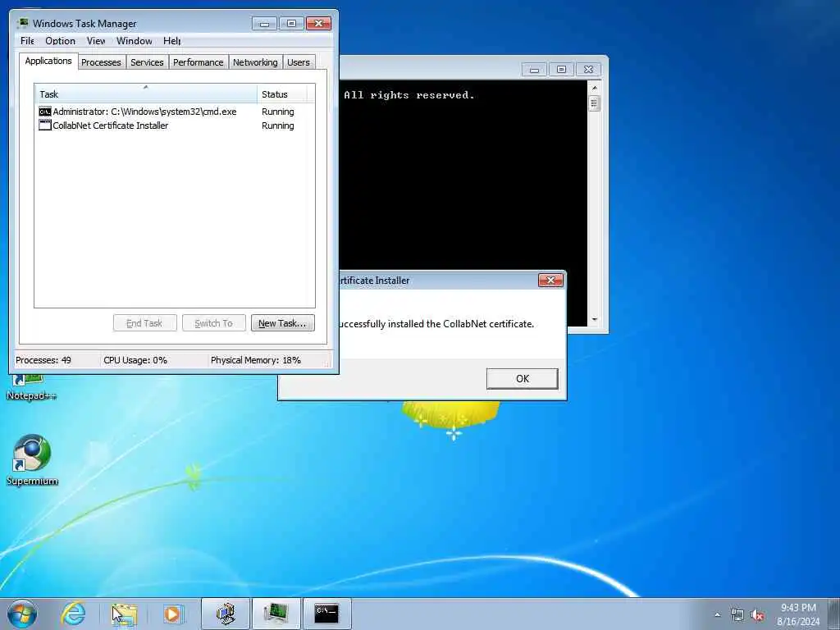This screenshot has width=840, height=630.
Task: Switch to Services tab
Action: 148,62
